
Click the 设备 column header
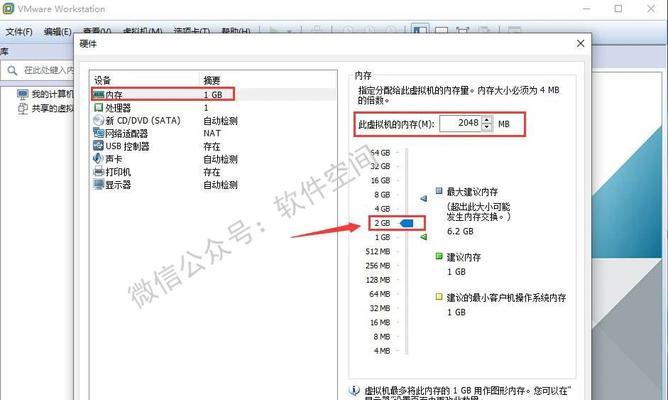tap(102, 80)
